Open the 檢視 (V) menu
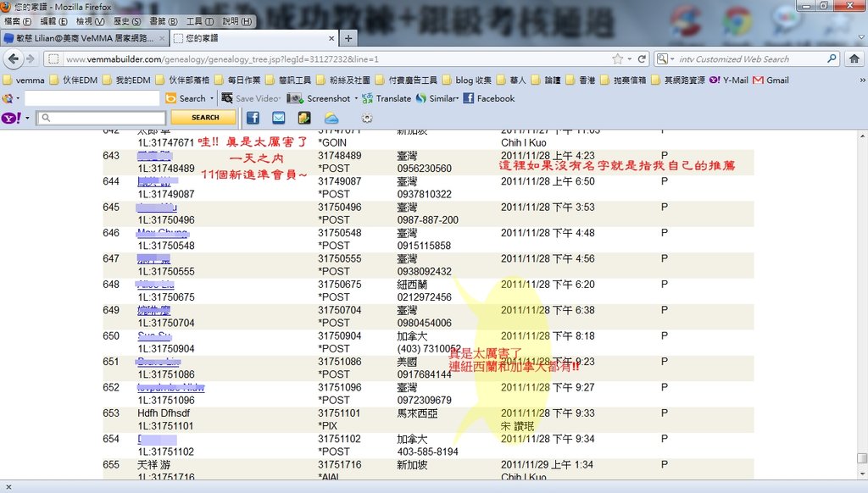 click(90, 21)
